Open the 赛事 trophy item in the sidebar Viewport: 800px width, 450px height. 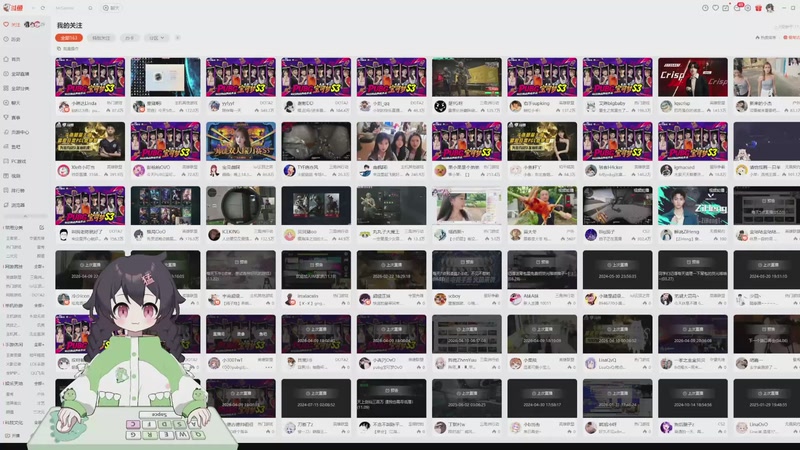pyautogui.click(x=12, y=117)
